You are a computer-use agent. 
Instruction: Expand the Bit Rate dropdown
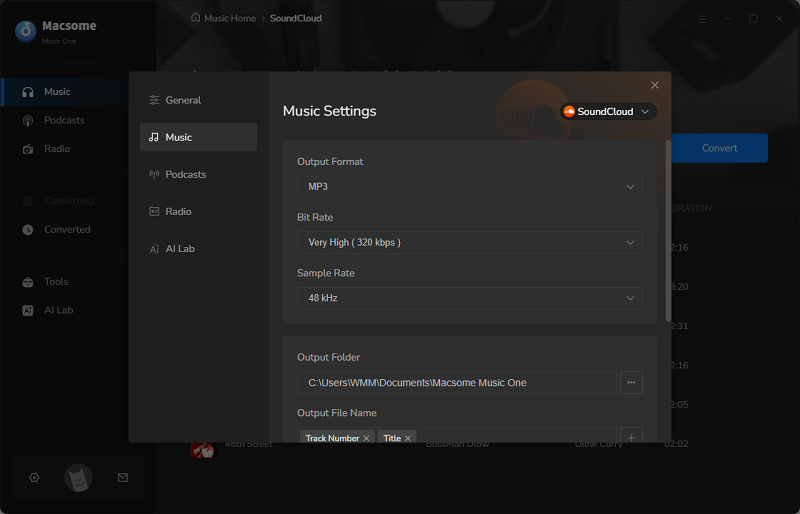click(469, 242)
